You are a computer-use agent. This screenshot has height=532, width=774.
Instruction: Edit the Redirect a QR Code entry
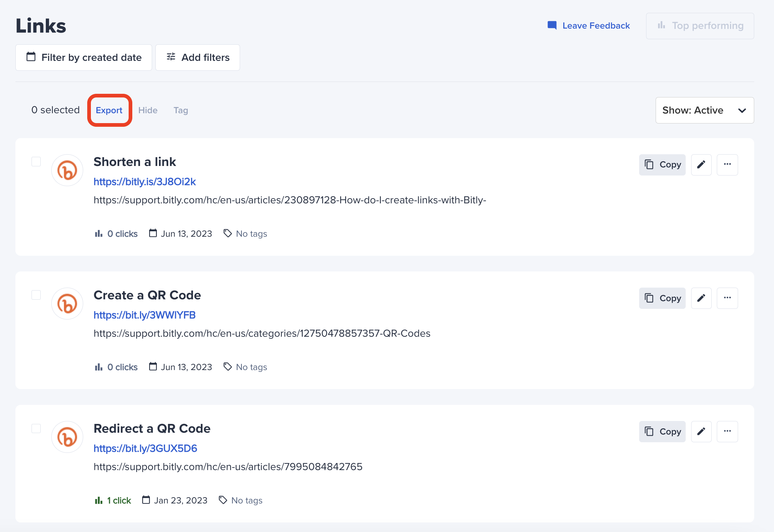tap(701, 431)
